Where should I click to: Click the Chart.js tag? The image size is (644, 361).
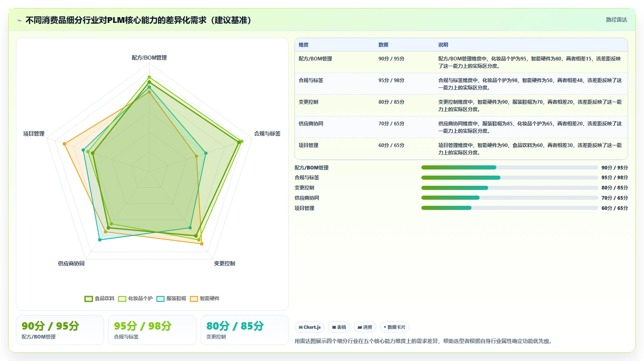[310, 327]
